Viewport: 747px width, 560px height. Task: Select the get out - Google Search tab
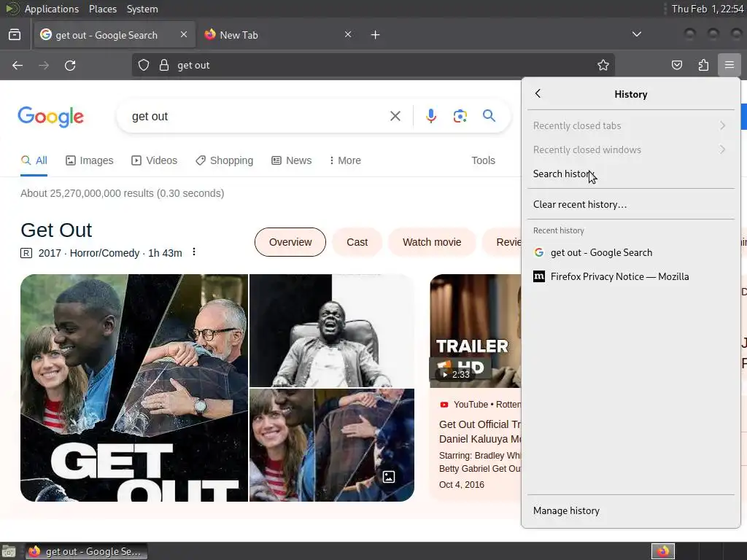coord(115,35)
